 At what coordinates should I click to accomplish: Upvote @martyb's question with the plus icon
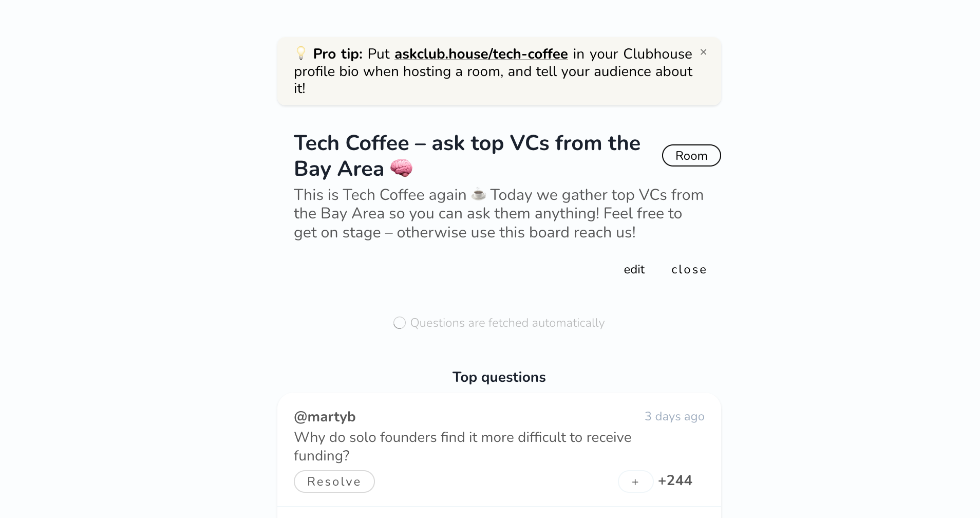click(635, 482)
